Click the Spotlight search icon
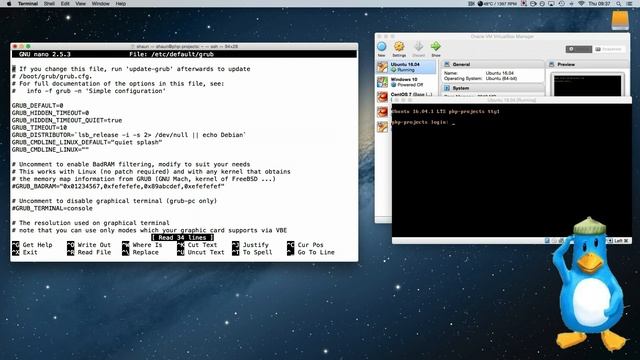Viewport: 640px width, 360px height. click(x=619, y=4)
